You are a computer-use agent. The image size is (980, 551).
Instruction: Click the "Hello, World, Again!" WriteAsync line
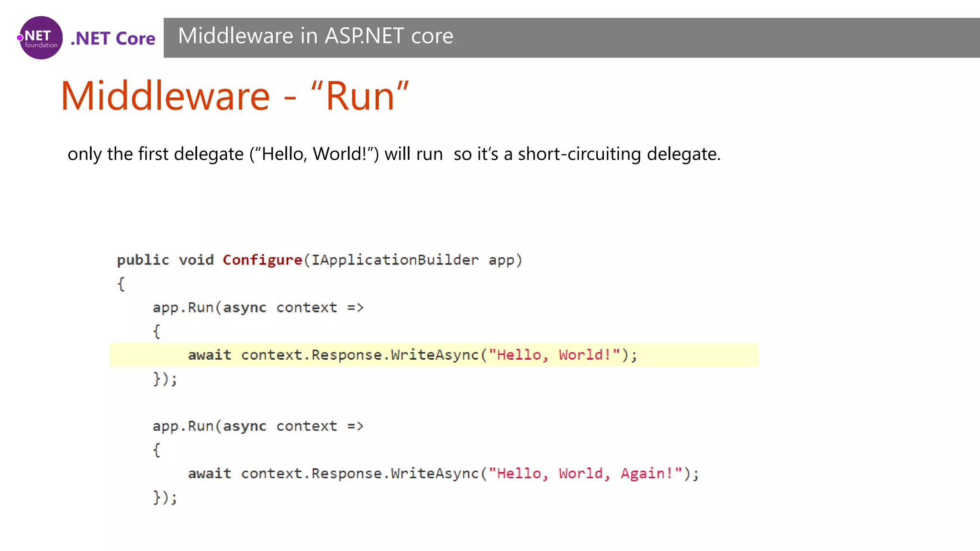click(444, 474)
